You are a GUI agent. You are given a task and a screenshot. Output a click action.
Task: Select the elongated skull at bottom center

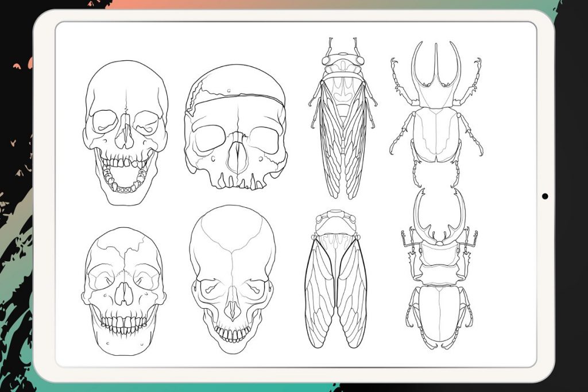click(233, 279)
